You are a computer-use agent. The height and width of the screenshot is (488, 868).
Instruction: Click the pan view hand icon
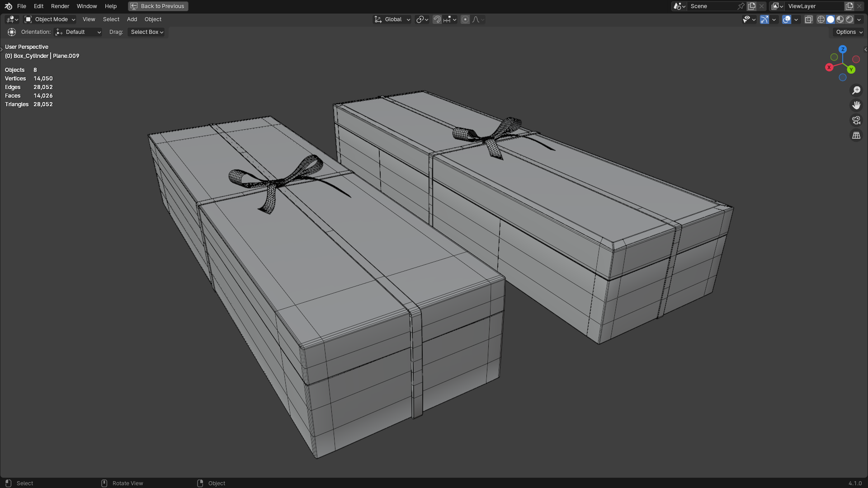[x=856, y=105]
